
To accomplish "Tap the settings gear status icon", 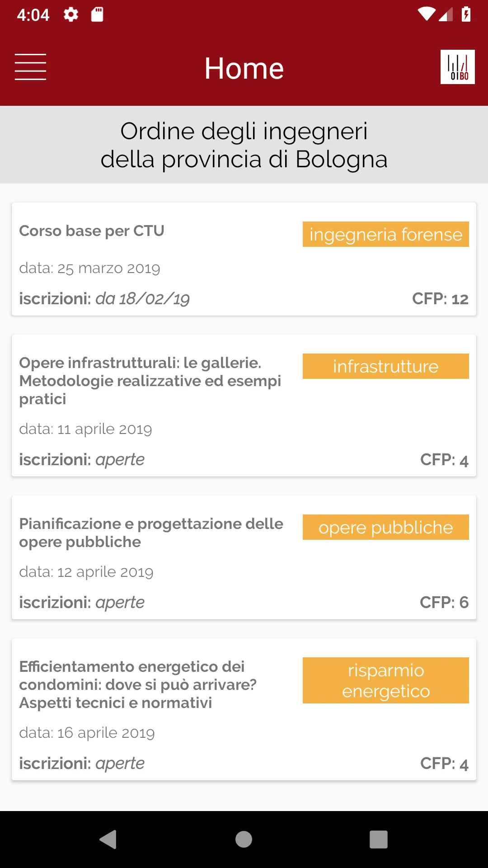I will (71, 14).
